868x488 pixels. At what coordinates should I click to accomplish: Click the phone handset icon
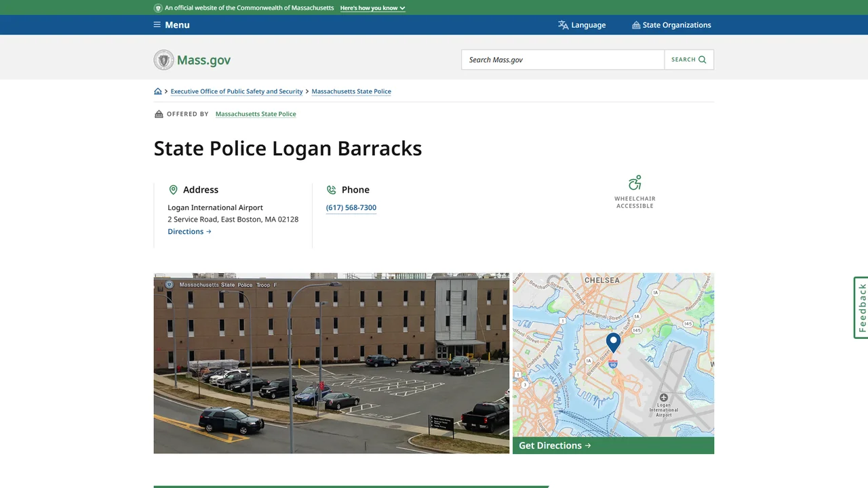[x=332, y=190]
